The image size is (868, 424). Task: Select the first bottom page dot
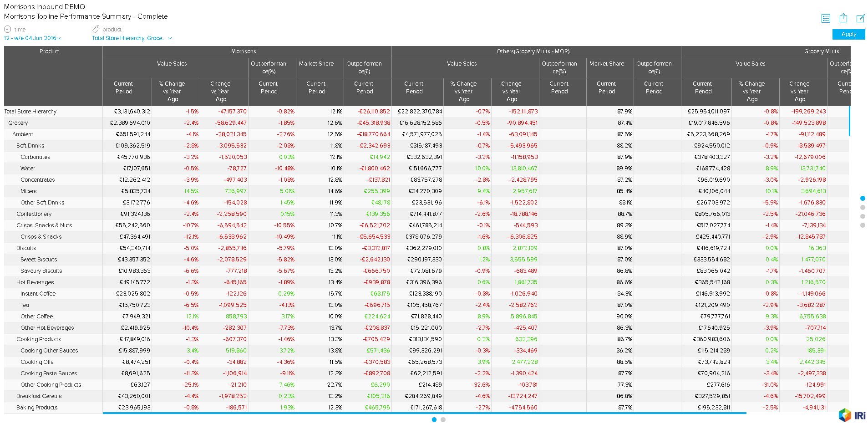pyautogui.click(x=434, y=420)
